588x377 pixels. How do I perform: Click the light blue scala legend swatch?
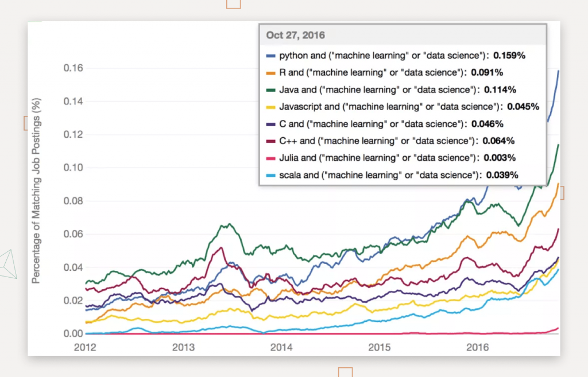[271, 175]
